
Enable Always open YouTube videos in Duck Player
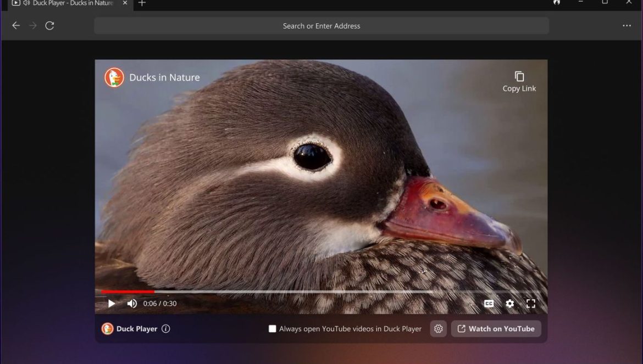point(272,328)
